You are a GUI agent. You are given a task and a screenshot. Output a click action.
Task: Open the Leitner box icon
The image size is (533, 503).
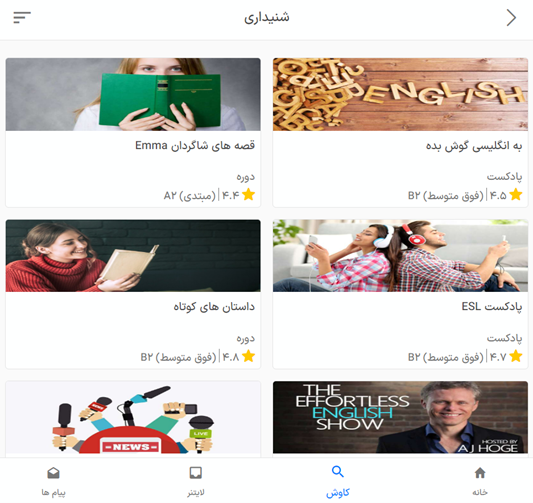(195, 473)
